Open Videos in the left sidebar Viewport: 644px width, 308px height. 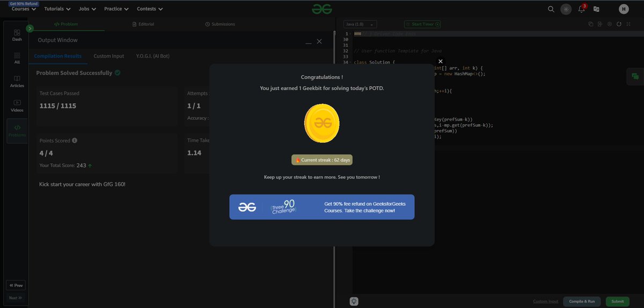[x=17, y=105]
